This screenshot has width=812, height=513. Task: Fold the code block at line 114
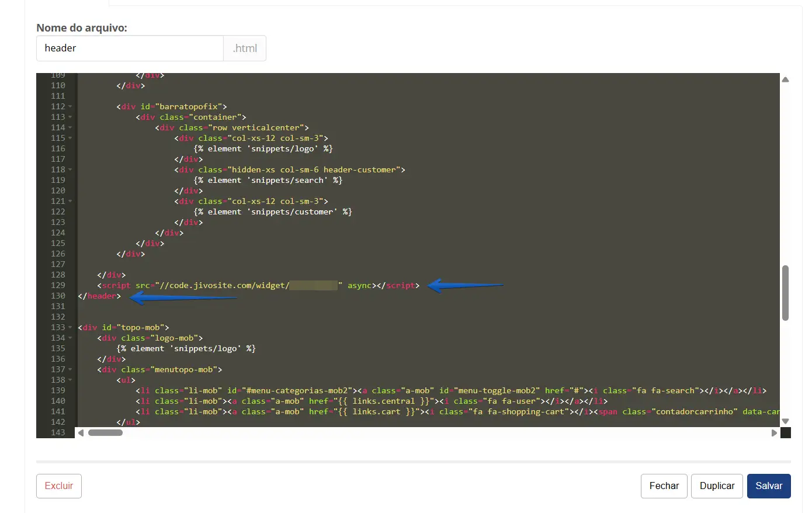pos(70,128)
